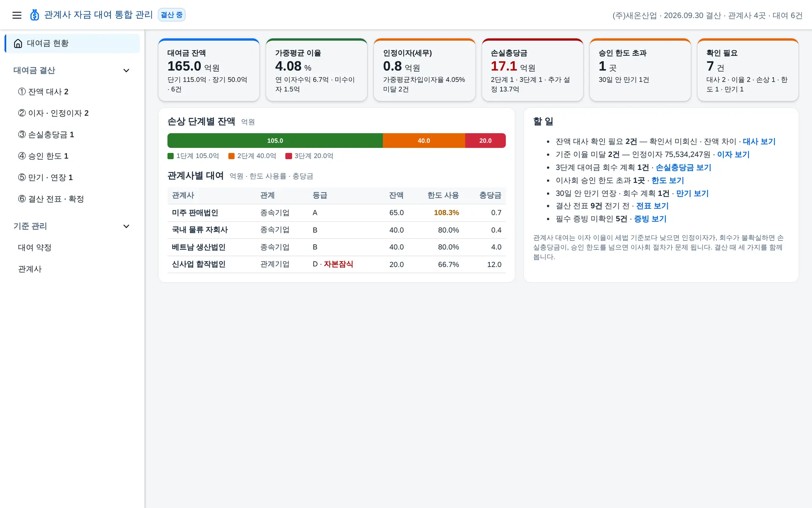Viewport: 812px width, 508px height.
Task: Click the 결산 중 status badge
Action: coord(171,15)
